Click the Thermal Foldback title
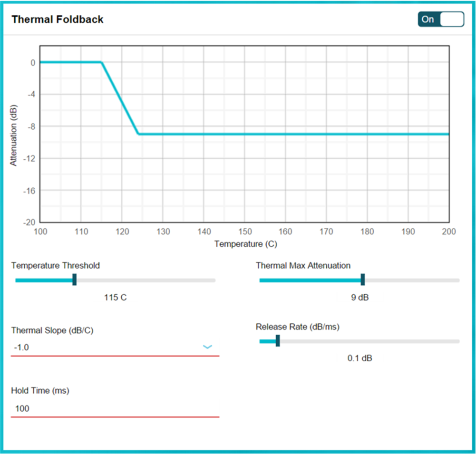This screenshot has width=476, height=454. pos(58,19)
